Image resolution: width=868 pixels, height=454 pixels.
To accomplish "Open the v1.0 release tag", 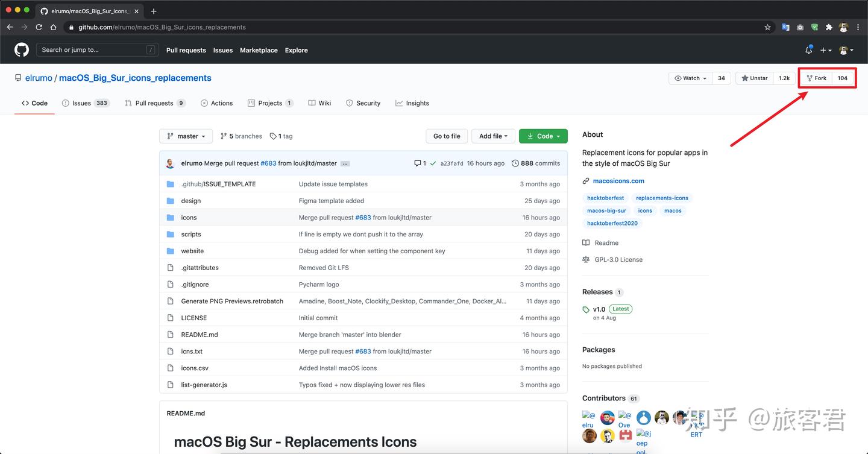I will pos(599,309).
